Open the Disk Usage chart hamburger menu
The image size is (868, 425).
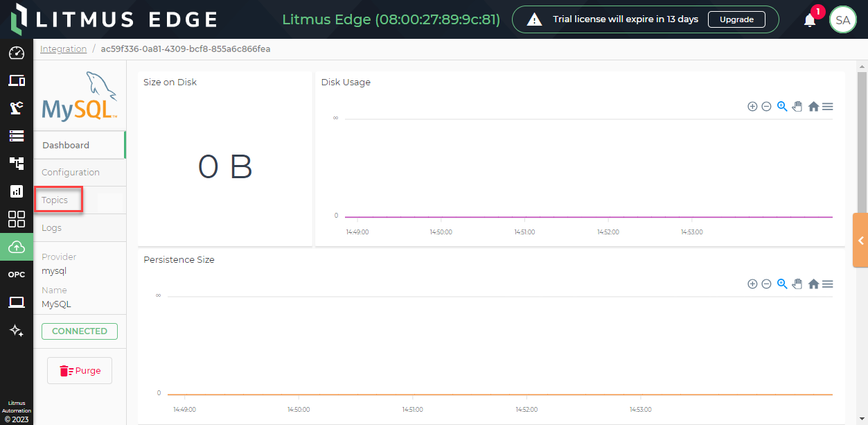coord(829,106)
